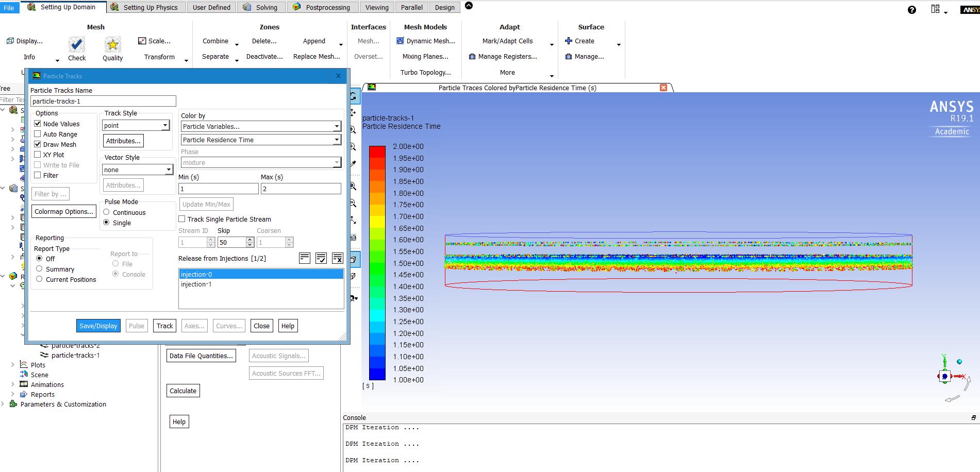
Task: Open Vector Style none dropdown
Action: [138, 170]
